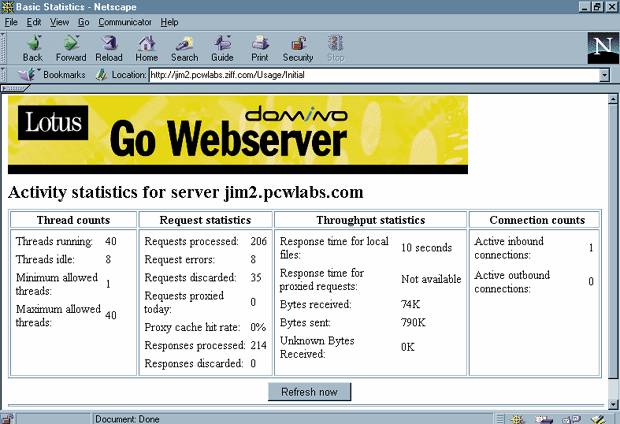Viewport: 620px width, 424px height.
Task: Open the File menu
Action: point(11,21)
